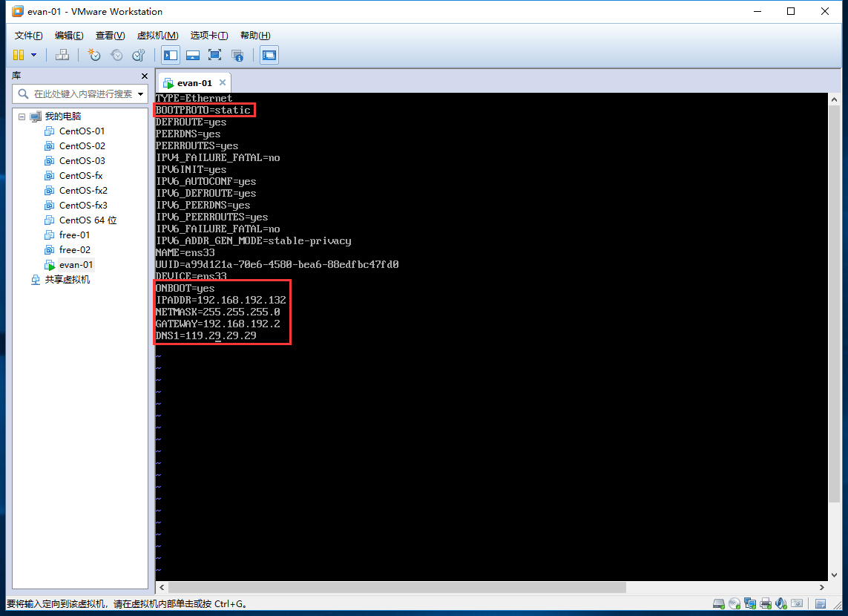Click the horizontal scrollbar left arrow

pyautogui.click(x=162, y=587)
